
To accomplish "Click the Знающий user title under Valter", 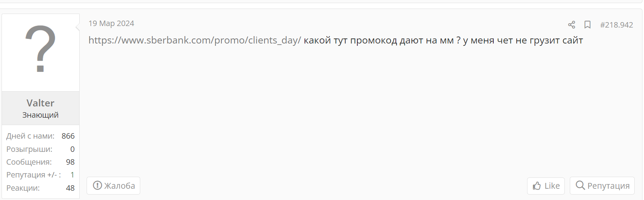I will (x=40, y=115).
